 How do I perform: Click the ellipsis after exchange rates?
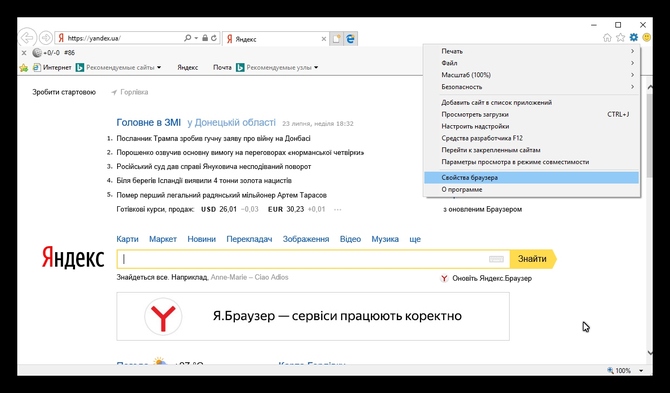point(338,210)
